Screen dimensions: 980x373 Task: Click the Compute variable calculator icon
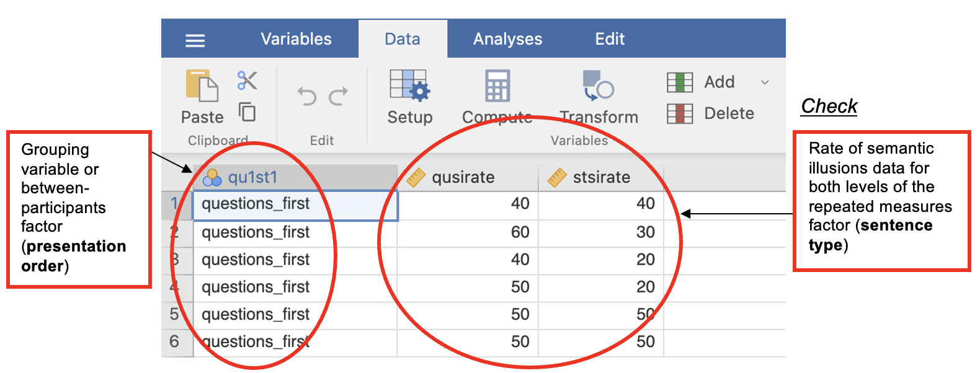coord(497,86)
